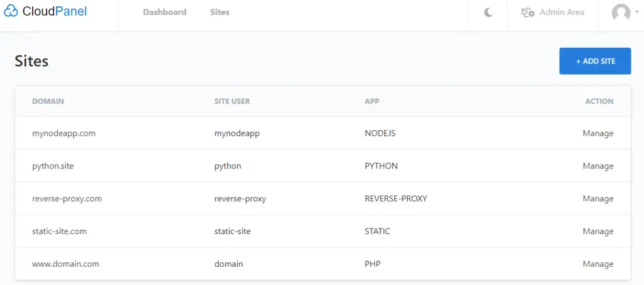The image size is (644, 285).
Task: Click the Sites page heading
Action: pyautogui.click(x=31, y=61)
